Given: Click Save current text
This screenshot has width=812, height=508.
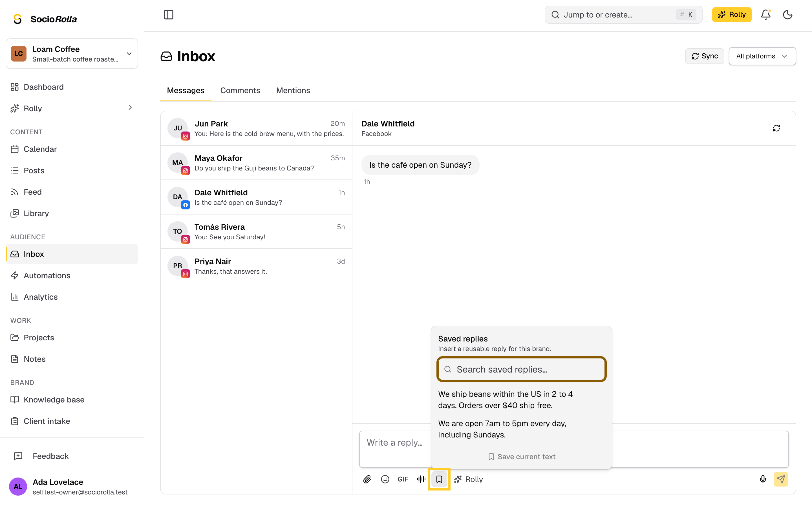Looking at the screenshot, I should point(521,457).
